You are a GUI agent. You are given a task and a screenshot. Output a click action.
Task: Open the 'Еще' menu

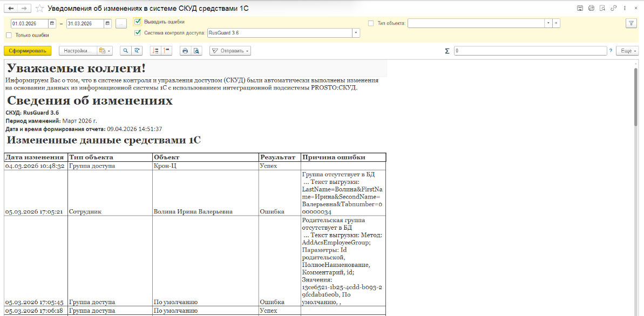point(627,51)
